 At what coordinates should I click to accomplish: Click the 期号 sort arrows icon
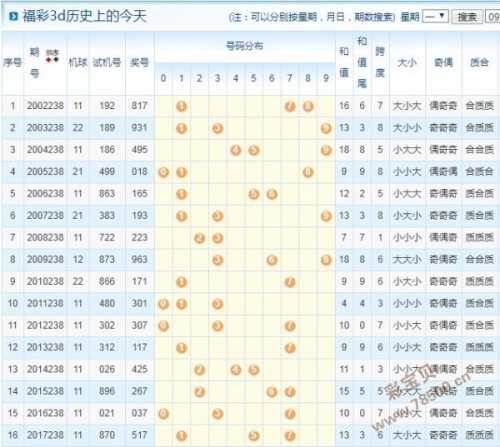(52, 56)
